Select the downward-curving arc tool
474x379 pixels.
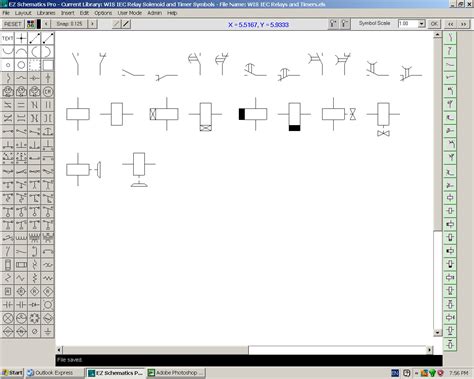pyautogui.click(x=21, y=52)
